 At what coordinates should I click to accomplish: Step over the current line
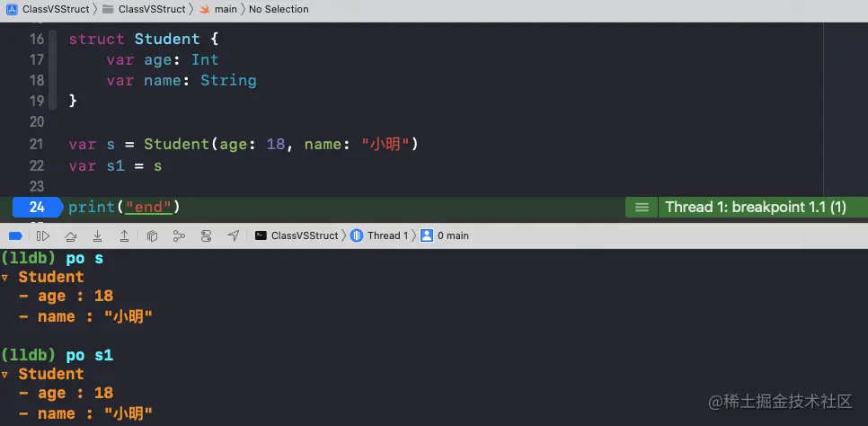click(x=70, y=236)
